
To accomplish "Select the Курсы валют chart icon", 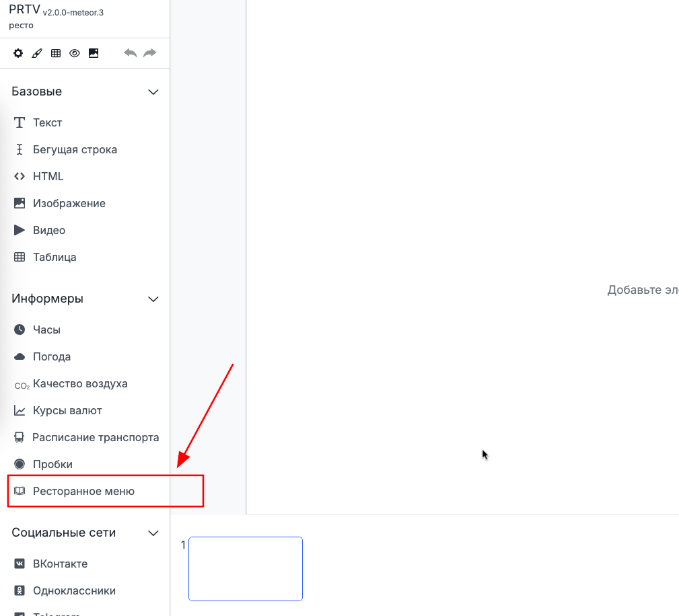I will click(x=20, y=410).
